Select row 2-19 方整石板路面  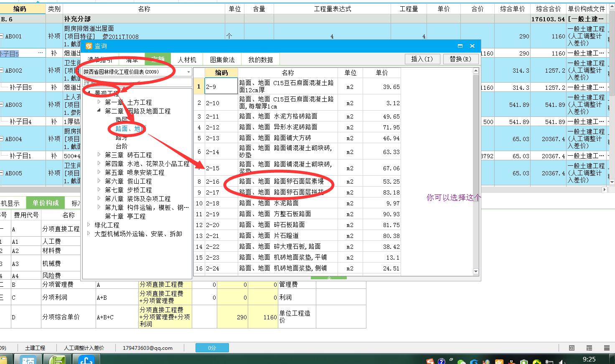pos(297,214)
